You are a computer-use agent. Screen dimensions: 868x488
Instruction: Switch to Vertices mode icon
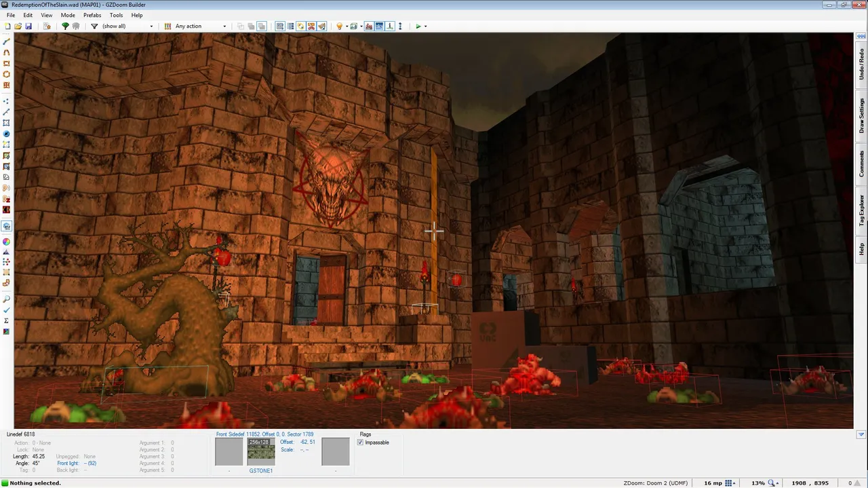pyautogui.click(x=7, y=100)
